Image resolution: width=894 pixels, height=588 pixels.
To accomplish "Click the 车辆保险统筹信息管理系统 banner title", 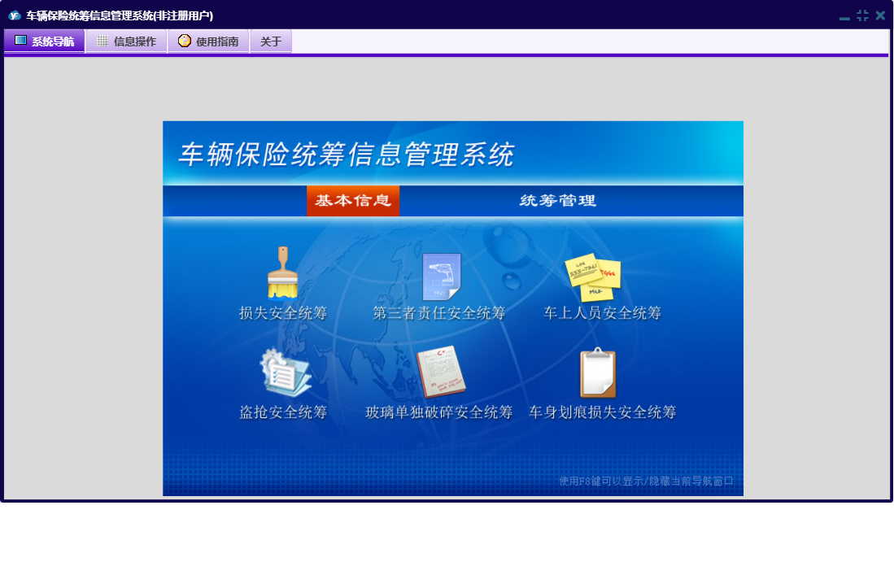I will pyautogui.click(x=347, y=155).
